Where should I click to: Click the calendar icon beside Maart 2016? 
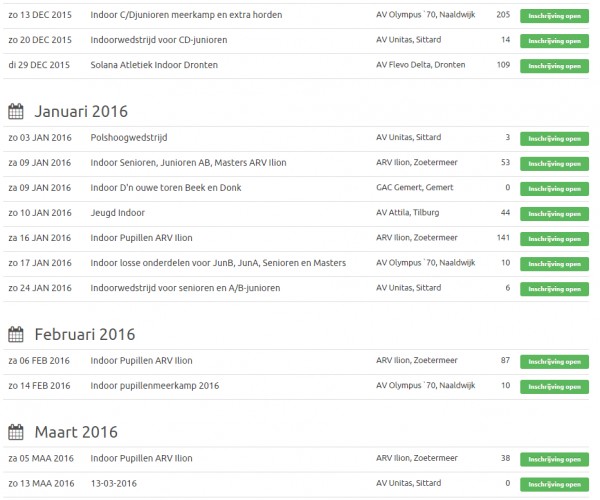click(x=15, y=432)
